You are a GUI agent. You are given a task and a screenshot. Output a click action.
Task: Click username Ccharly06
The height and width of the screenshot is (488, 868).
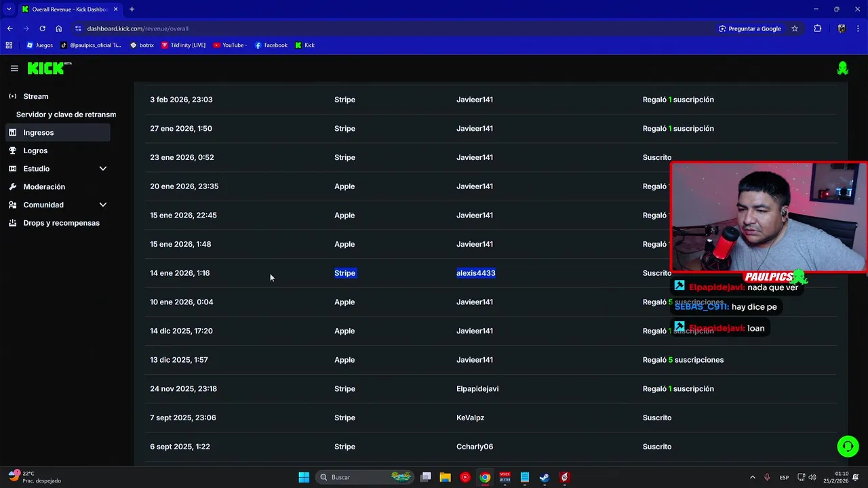(475, 447)
